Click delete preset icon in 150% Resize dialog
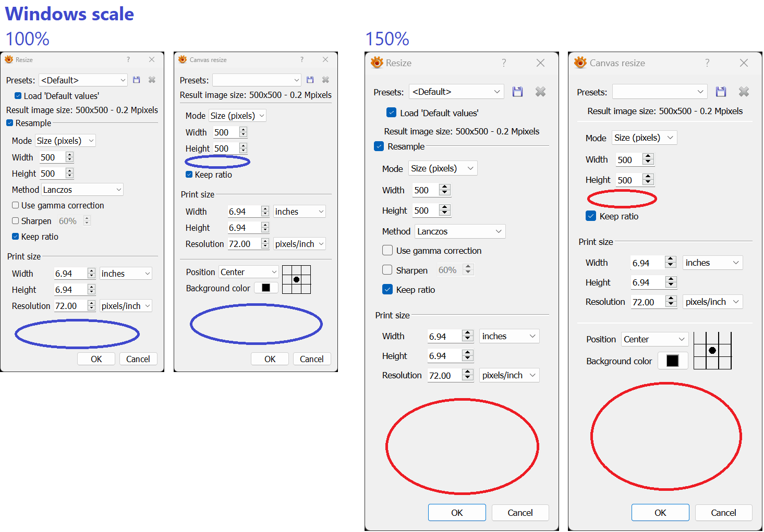The height and width of the screenshot is (532, 764). click(x=540, y=92)
